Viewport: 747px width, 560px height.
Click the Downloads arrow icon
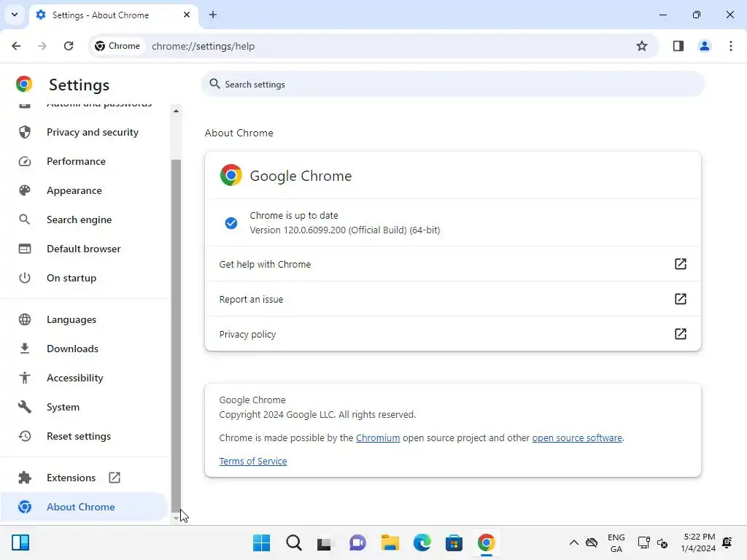coord(25,349)
